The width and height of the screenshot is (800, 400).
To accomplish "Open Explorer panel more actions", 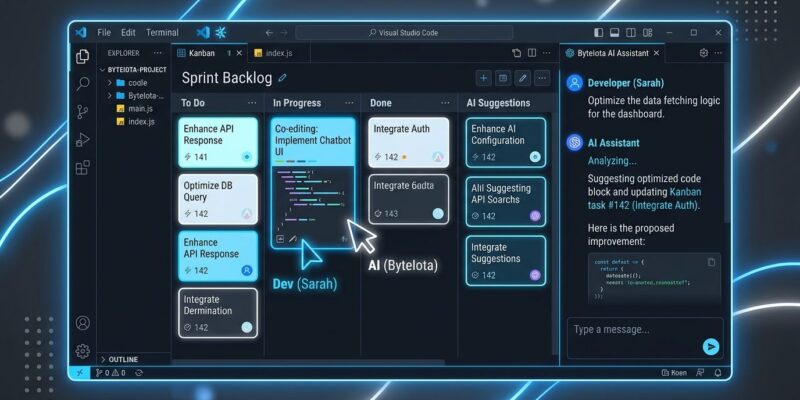I will coord(158,53).
